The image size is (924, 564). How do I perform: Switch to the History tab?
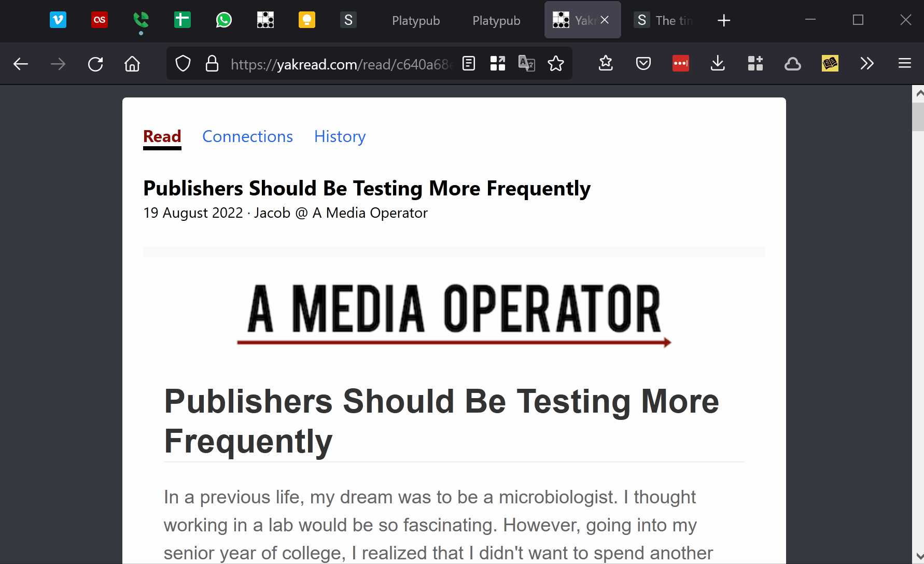tap(340, 136)
